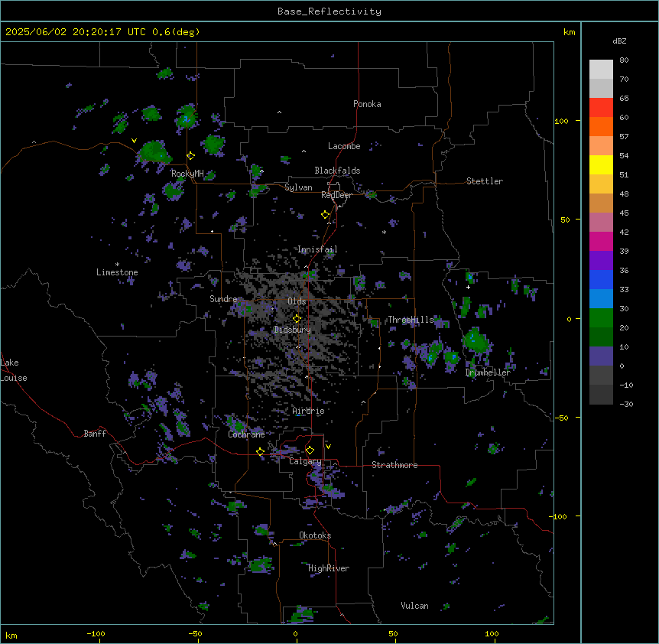Click the -100 tick on the bottom axis
This screenshot has width=659, height=644.
(x=96, y=634)
